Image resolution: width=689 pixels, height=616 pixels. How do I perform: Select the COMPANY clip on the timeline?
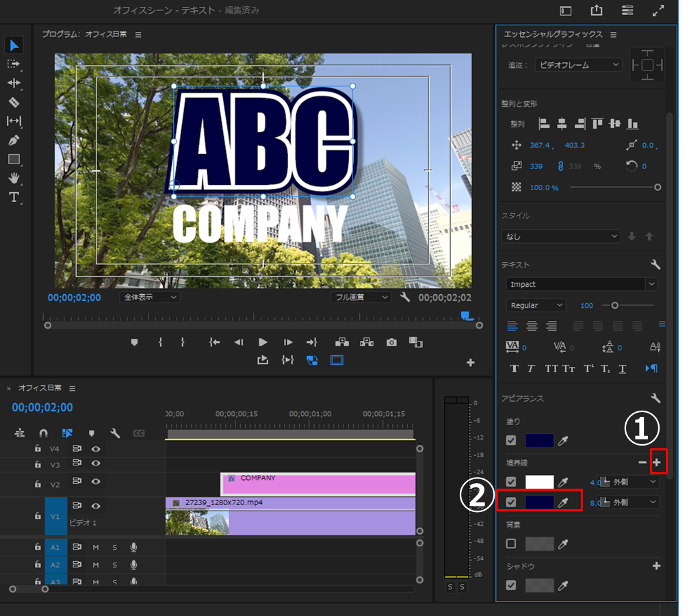(x=318, y=484)
